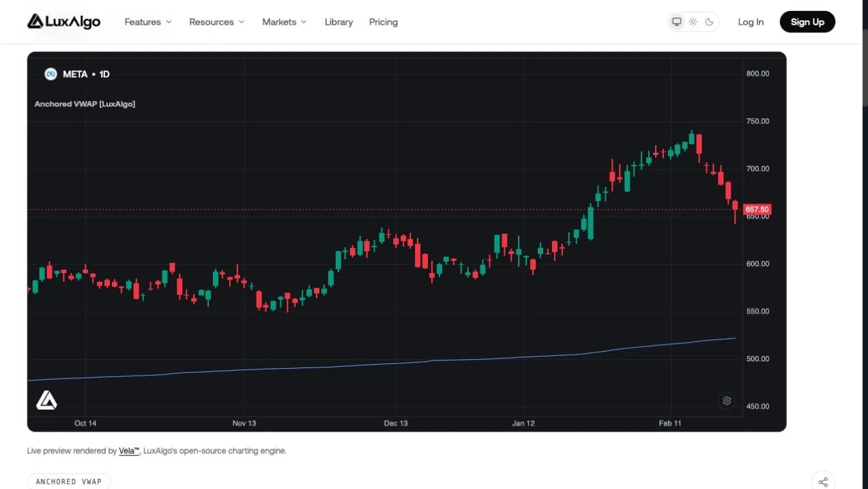Click the 550.00 price axis label
The width and height of the screenshot is (868, 489).
click(757, 311)
